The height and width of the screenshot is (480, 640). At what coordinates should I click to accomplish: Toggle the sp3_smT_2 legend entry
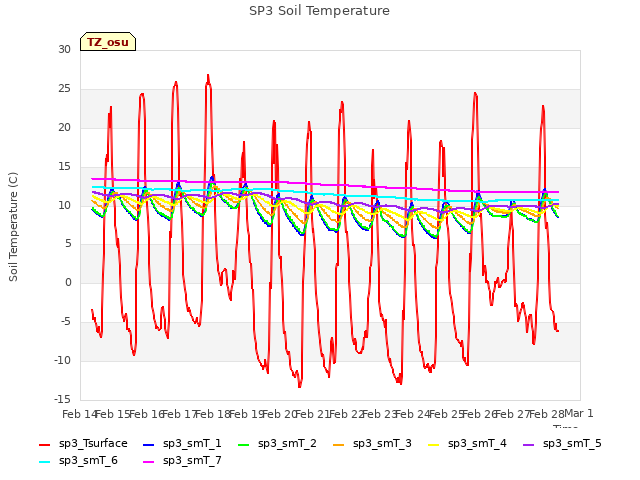[x=277, y=444]
